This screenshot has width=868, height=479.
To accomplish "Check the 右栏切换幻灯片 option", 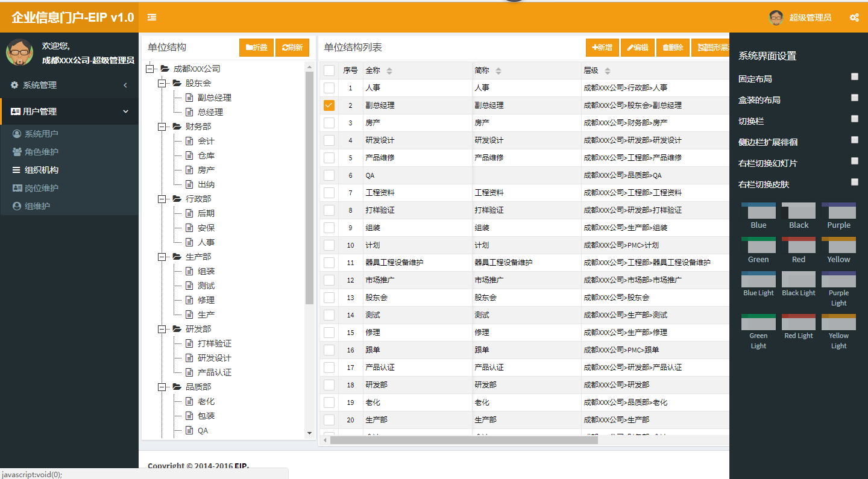I will [x=855, y=161].
